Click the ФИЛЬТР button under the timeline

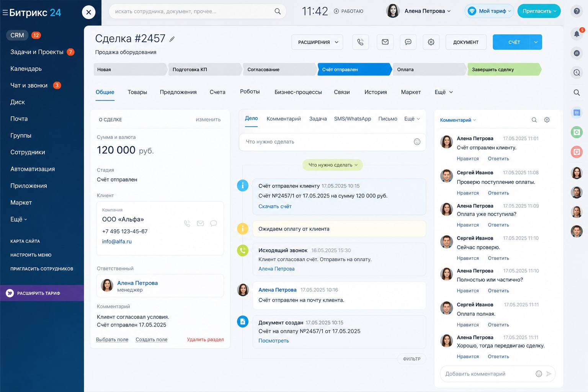pos(412,359)
